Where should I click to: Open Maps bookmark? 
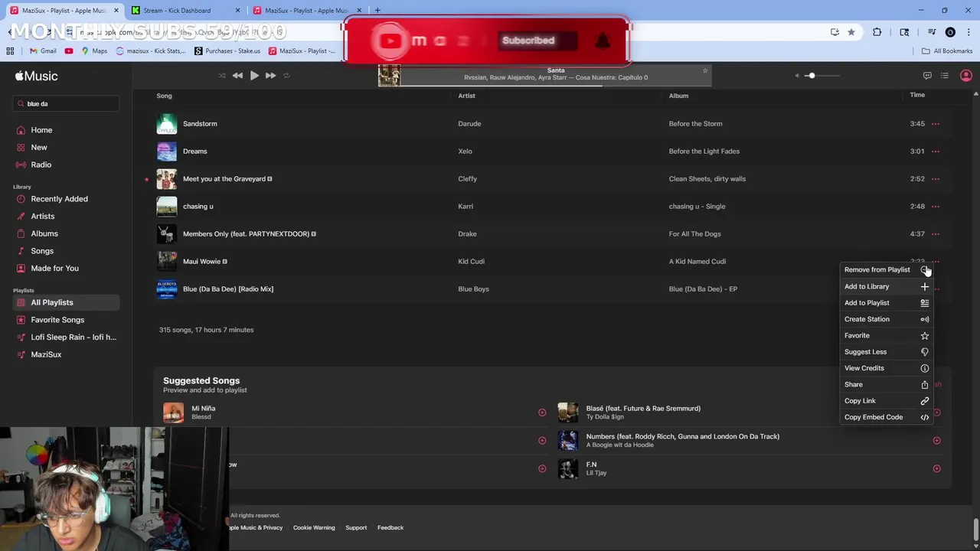coord(93,51)
